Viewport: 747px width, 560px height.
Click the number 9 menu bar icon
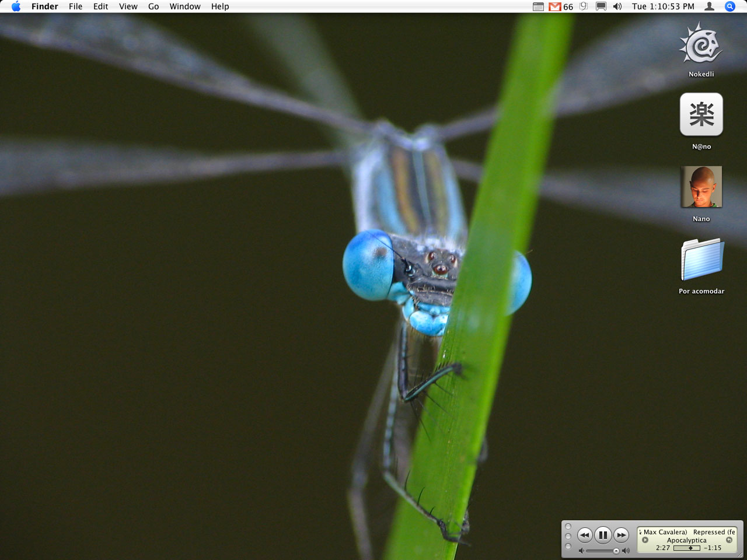[x=583, y=6]
